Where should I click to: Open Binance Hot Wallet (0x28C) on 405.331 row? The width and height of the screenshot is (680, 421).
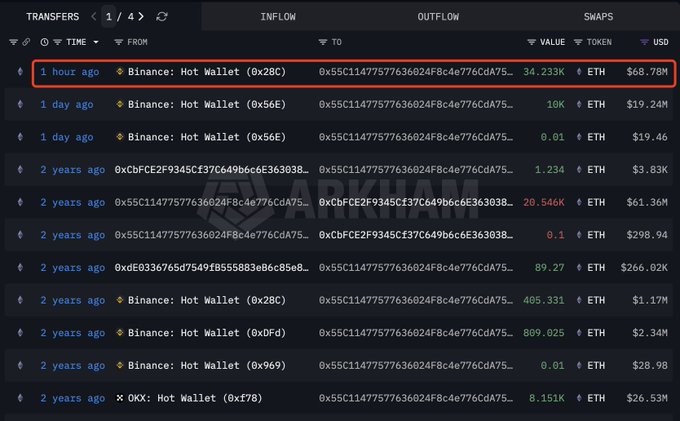pos(207,300)
